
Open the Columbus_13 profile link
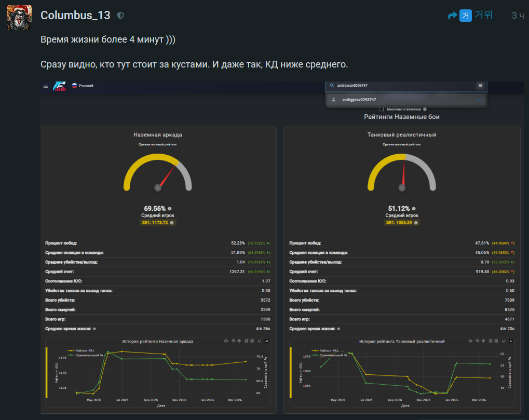point(75,15)
